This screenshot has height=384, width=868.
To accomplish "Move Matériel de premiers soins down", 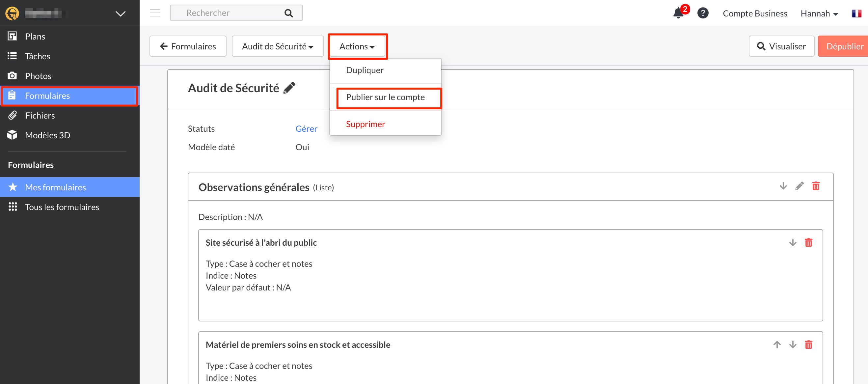I will tap(793, 344).
